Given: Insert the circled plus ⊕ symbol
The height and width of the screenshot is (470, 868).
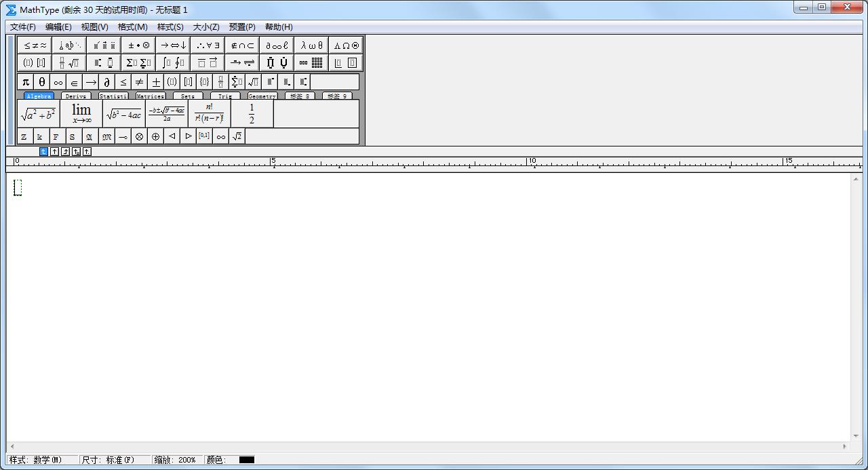Looking at the screenshot, I should pyautogui.click(x=156, y=136).
